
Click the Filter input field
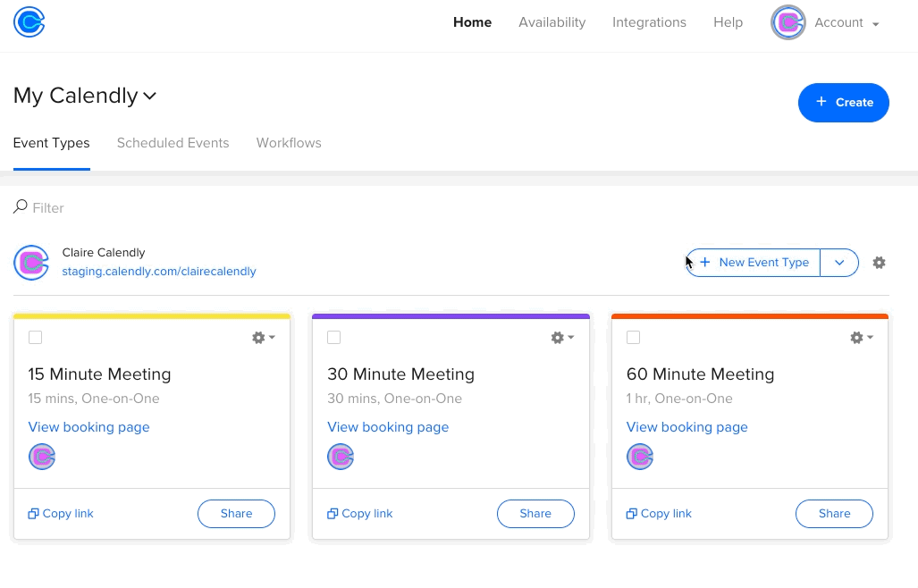click(x=179, y=208)
